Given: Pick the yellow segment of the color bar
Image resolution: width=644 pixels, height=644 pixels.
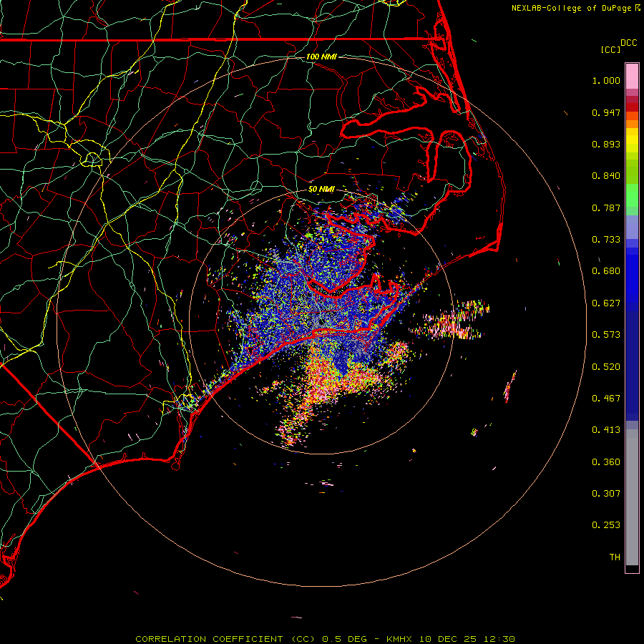Looking at the screenshot, I should tap(632, 140).
